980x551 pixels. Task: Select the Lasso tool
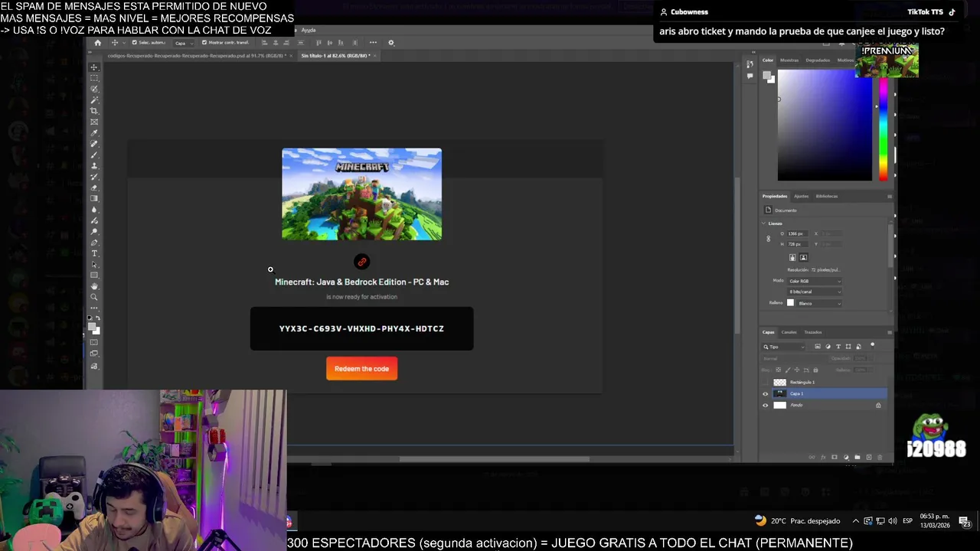coord(94,89)
